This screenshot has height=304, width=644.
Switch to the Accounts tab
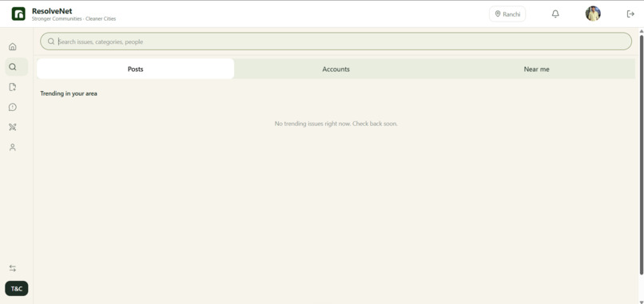click(x=336, y=69)
